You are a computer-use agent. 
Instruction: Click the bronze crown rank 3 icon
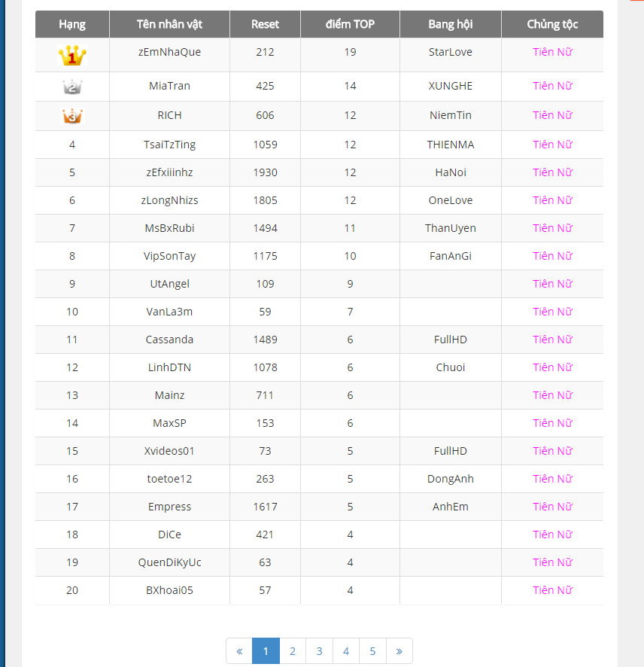pyautogui.click(x=73, y=116)
